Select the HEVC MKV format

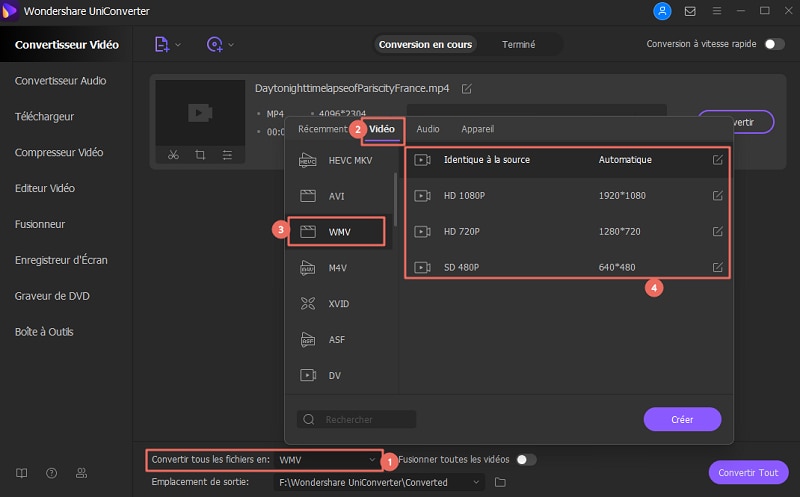[339, 160]
